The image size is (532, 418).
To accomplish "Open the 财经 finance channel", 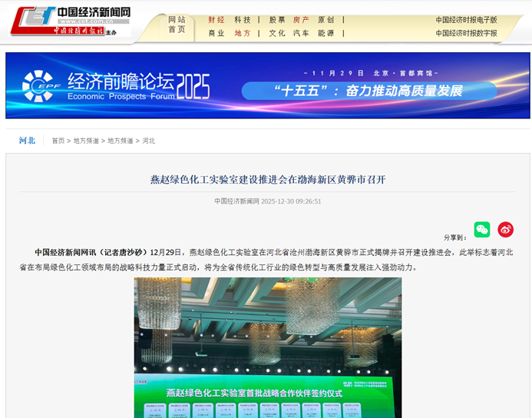I will click(216, 20).
